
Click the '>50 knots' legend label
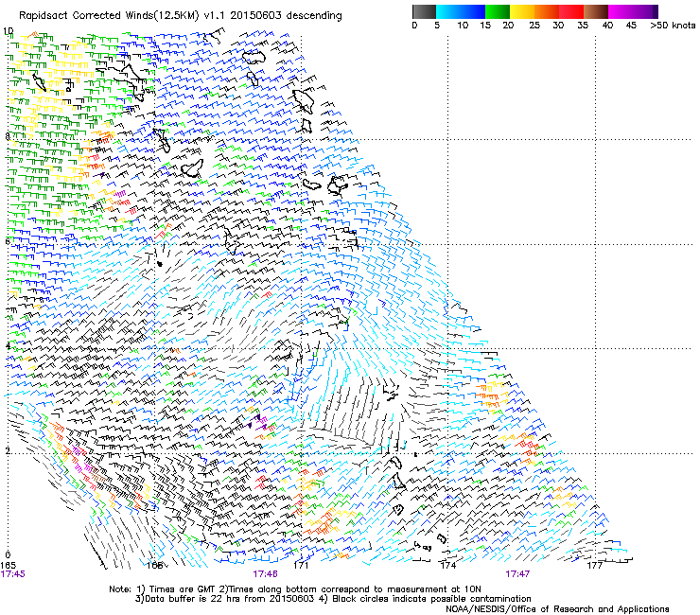(673, 26)
